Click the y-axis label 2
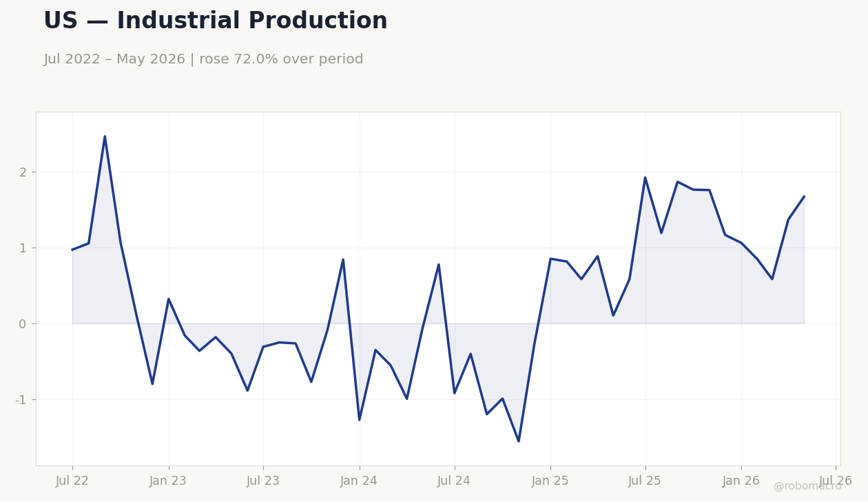This screenshot has height=502, width=868. [x=23, y=172]
